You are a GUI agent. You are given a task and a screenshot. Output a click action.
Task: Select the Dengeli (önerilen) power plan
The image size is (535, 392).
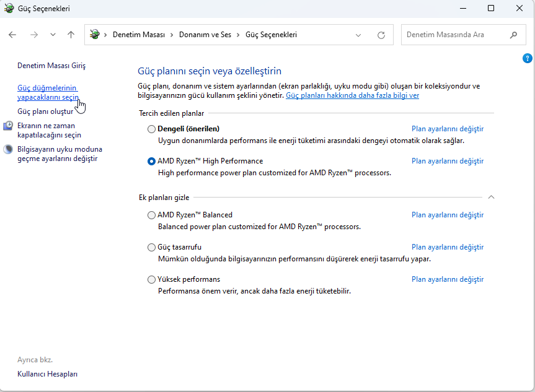coord(151,128)
